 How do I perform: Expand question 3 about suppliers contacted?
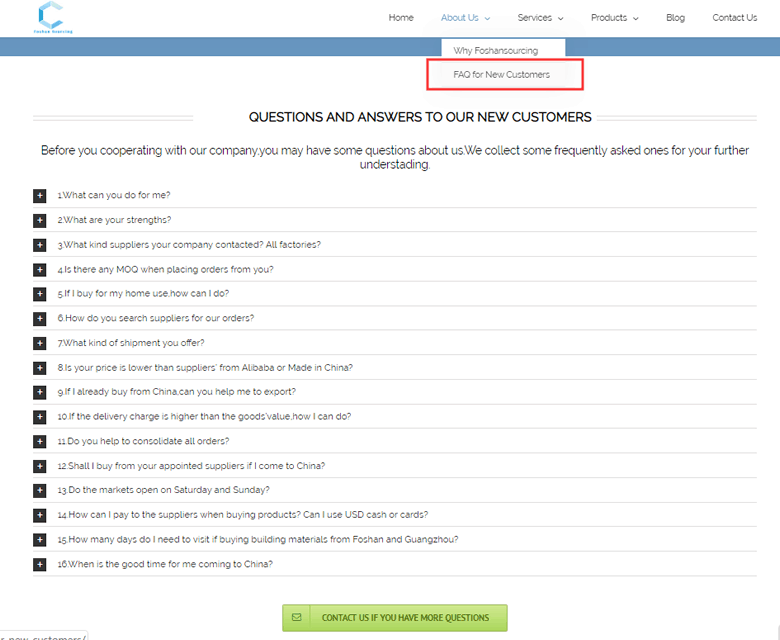[x=40, y=245]
